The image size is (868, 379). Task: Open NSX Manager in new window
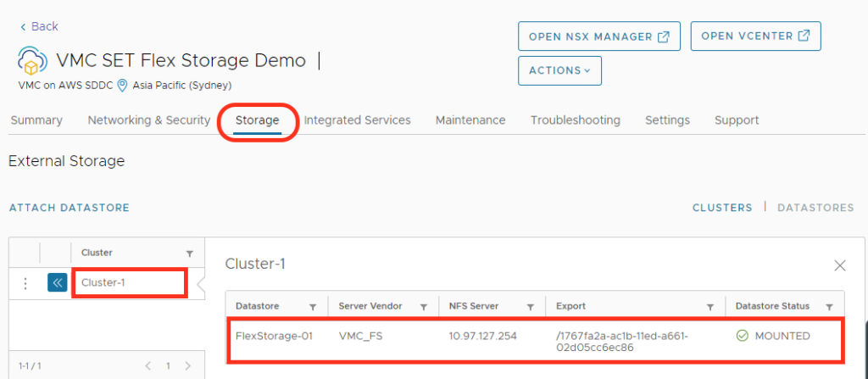click(x=599, y=36)
